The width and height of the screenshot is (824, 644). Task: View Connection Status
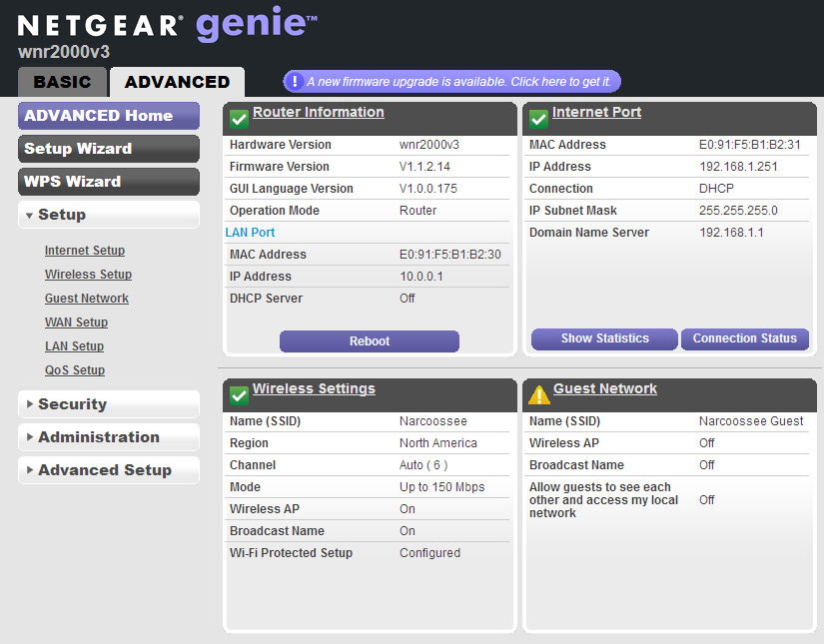(x=745, y=338)
